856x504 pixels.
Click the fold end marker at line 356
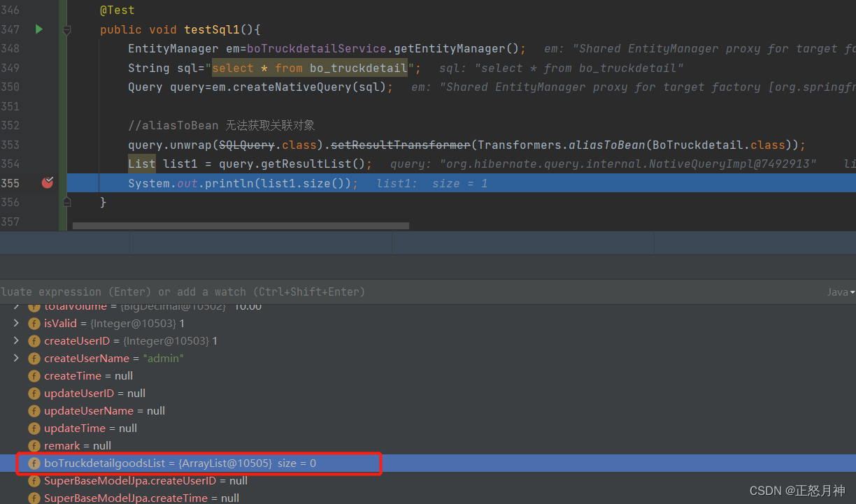click(x=67, y=202)
